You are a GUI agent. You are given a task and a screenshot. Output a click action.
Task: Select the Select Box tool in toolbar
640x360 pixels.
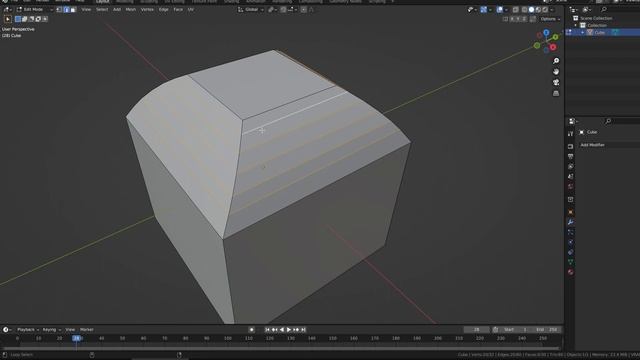pos(8,19)
